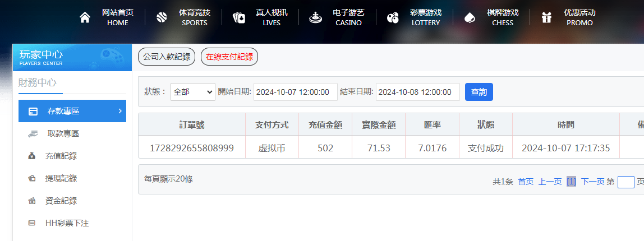This screenshot has height=241, width=644.
Task: Click the Casino roulette icon
Action: 316,18
